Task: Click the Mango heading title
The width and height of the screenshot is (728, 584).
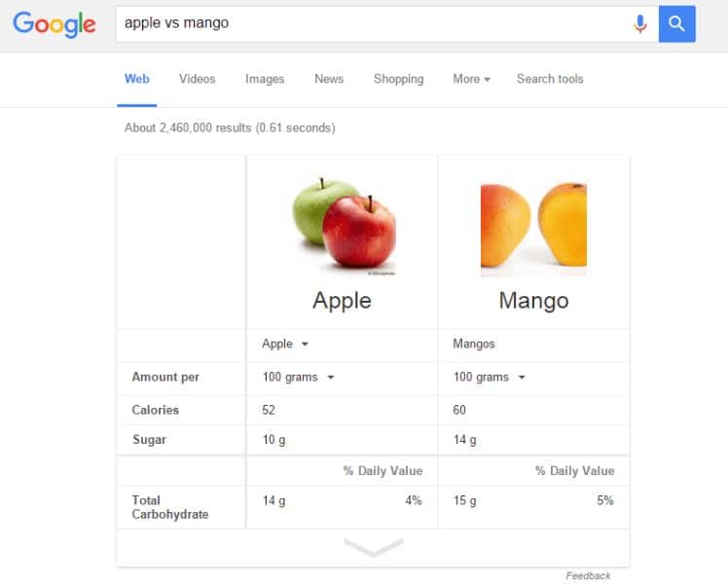Action: click(533, 301)
